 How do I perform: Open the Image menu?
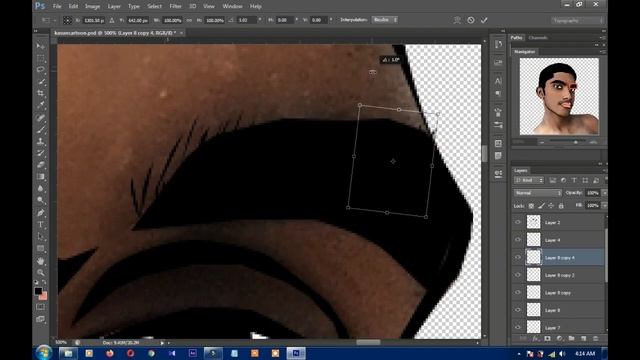pos(93,6)
